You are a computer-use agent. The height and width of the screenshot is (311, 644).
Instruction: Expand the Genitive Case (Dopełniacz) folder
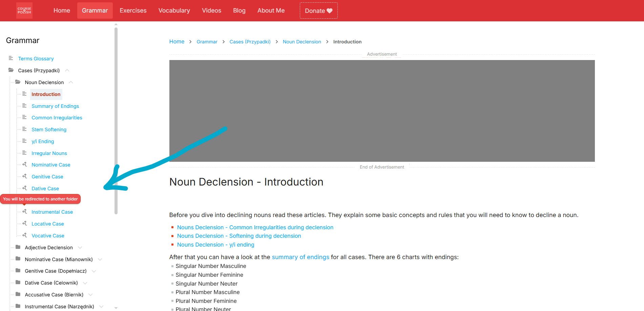(94, 271)
